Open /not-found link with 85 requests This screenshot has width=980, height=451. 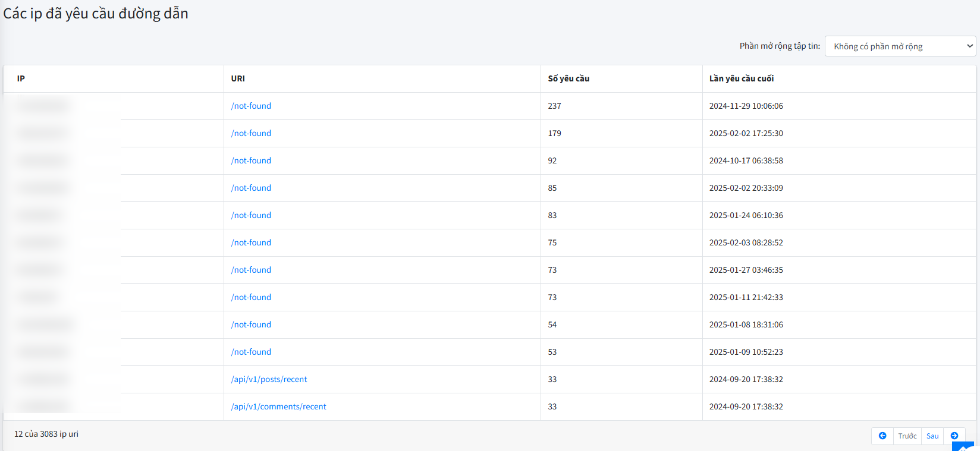(x=251, y=188)
